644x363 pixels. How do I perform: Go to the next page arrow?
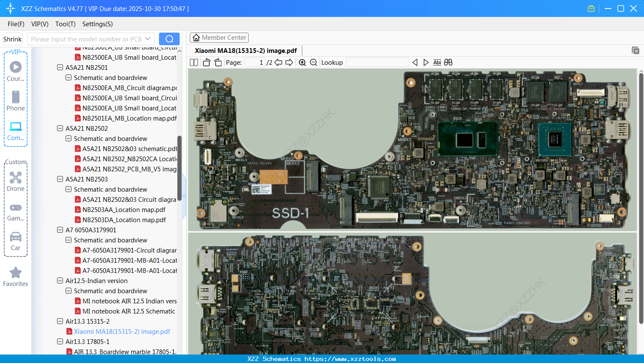(289, 63)
